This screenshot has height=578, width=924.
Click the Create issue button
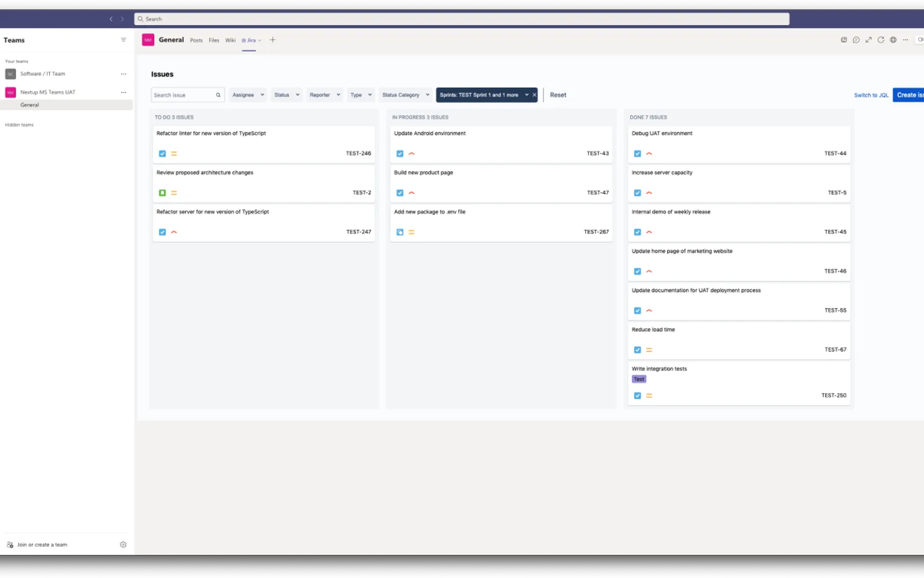(908, 95)
